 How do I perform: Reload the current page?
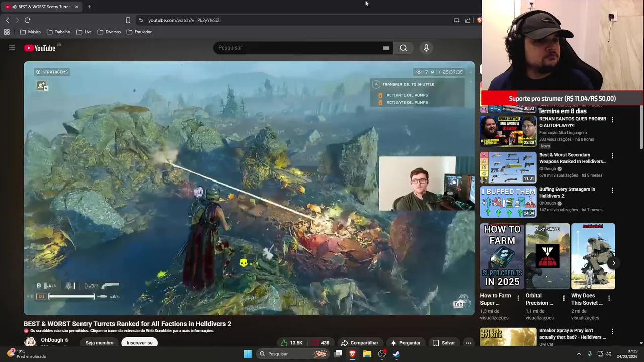coord(27,20)
